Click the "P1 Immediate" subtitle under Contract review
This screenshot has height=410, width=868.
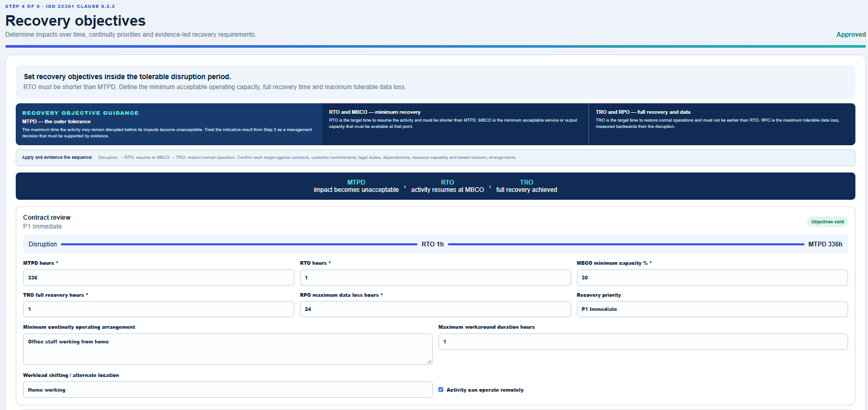[x=42, y=226]
